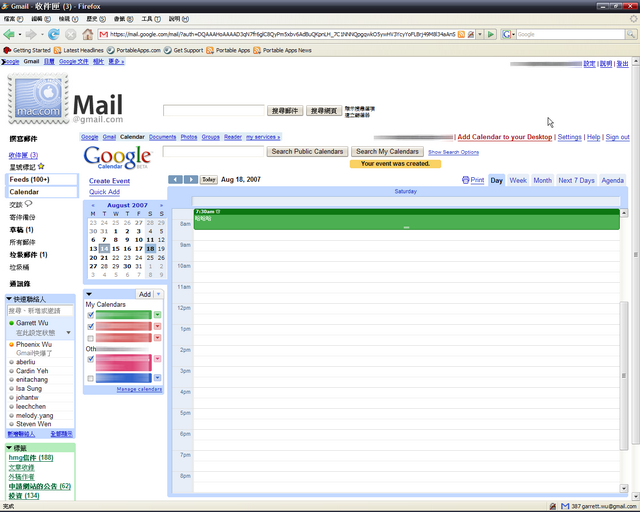
Task: Open the dropdown arrow beside Add button
Action: point(159,294)
